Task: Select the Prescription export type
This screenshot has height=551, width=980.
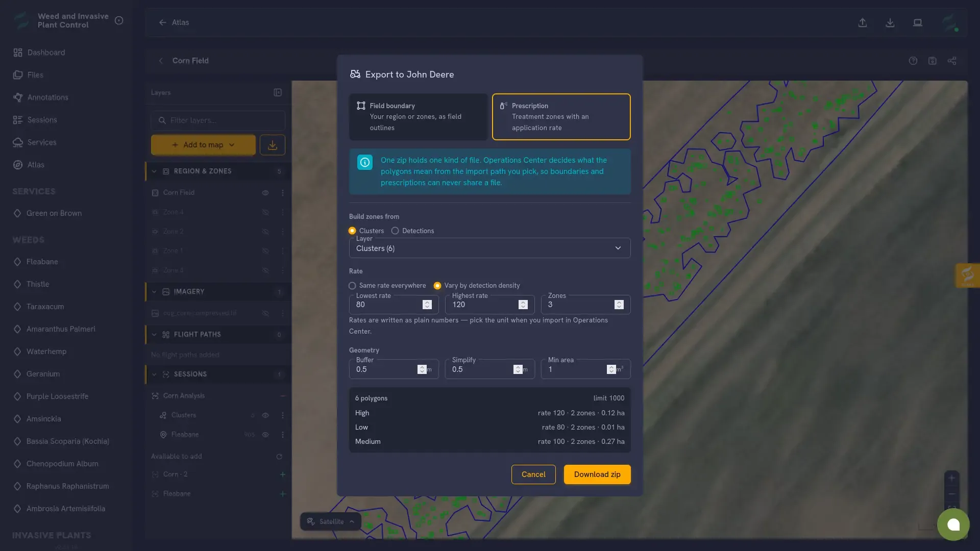Action: click(561, 117)
